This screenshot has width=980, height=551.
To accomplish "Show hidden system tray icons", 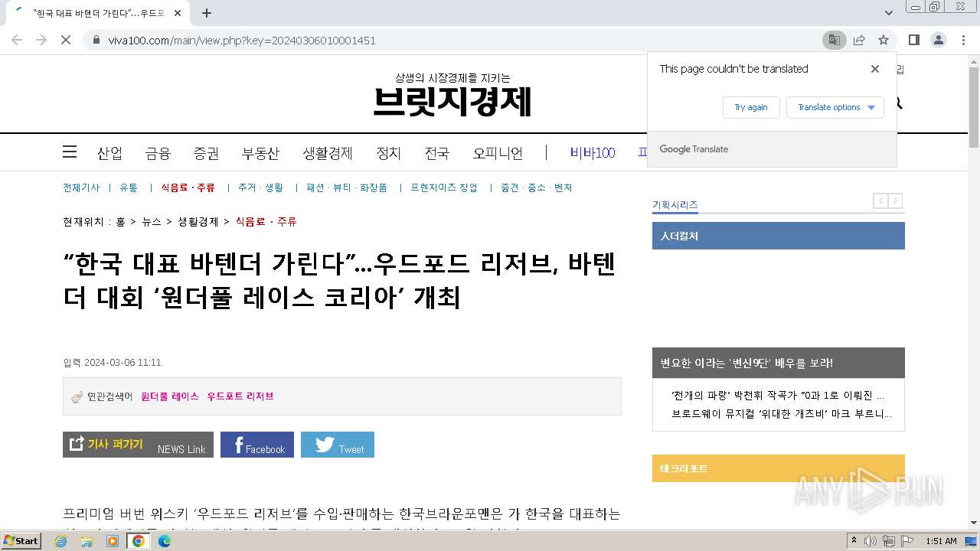I will pyautogui.click(x=854, y=541).
